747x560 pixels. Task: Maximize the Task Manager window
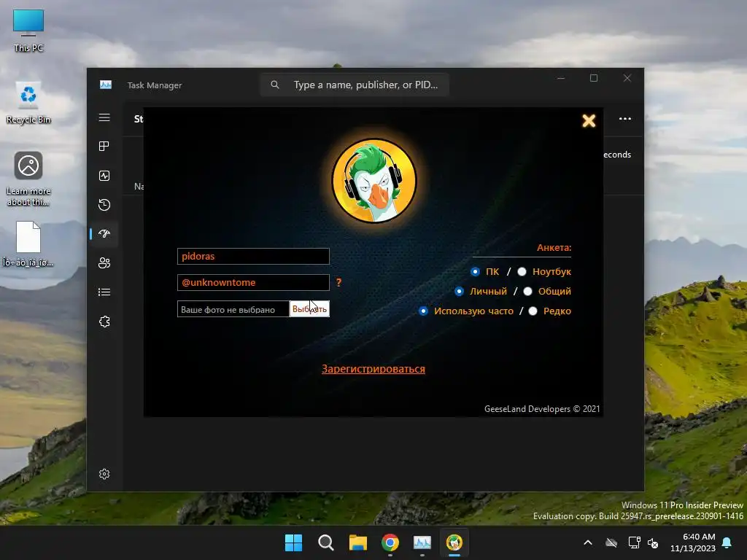coord(594,78)
